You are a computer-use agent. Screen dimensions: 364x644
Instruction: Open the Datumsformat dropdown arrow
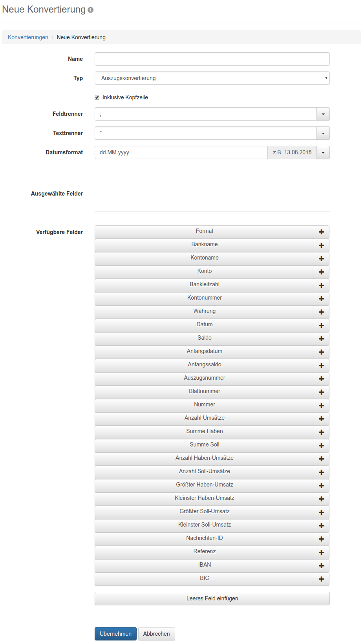point(323,152)
